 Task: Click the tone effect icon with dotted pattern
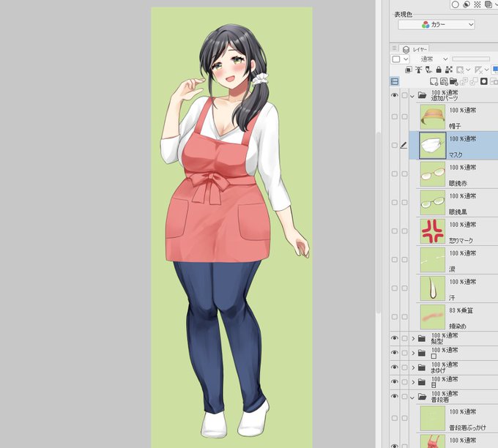[477, 4]
